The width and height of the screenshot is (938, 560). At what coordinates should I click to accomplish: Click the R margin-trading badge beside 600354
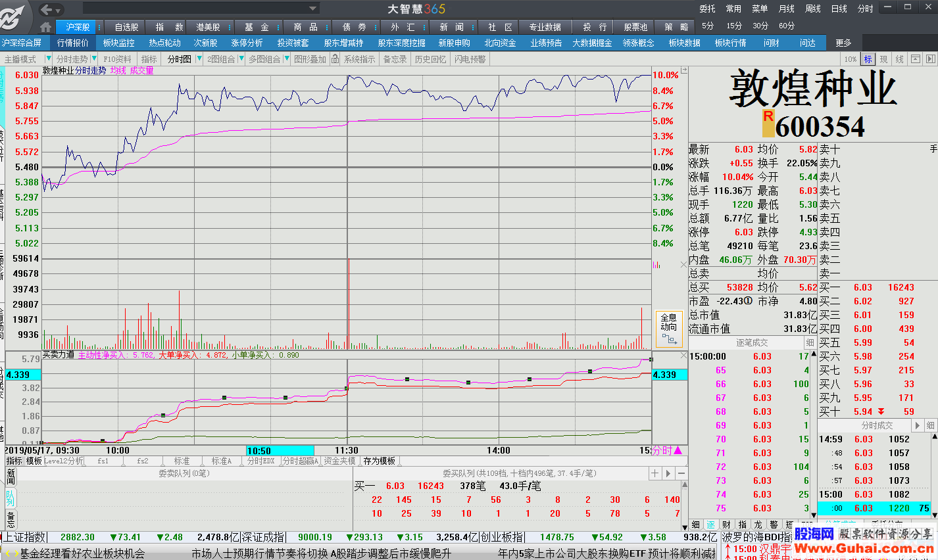768,123
